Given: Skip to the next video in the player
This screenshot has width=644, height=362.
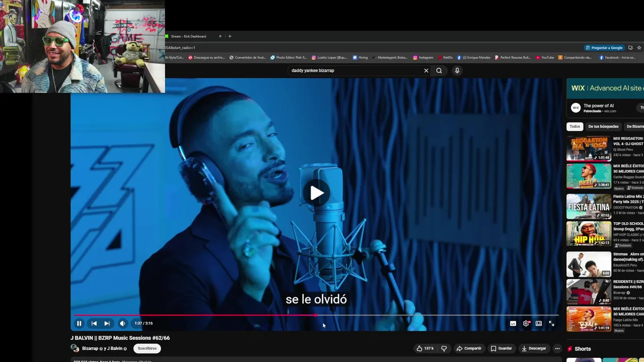Looking at the screenshot, I should tap(107, 323).
